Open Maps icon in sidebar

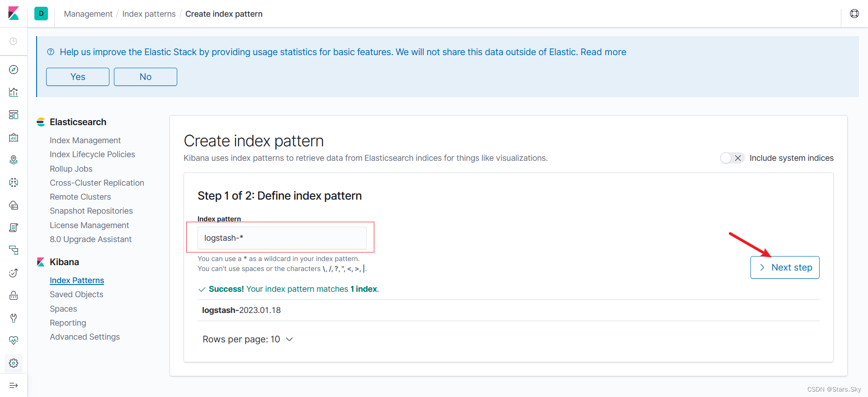click(x=14, y=160)
